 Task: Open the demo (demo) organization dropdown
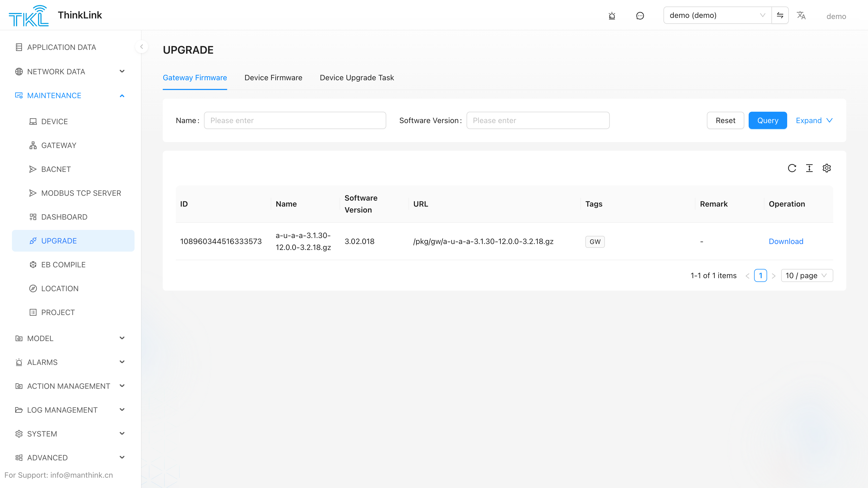click(717, 15)
